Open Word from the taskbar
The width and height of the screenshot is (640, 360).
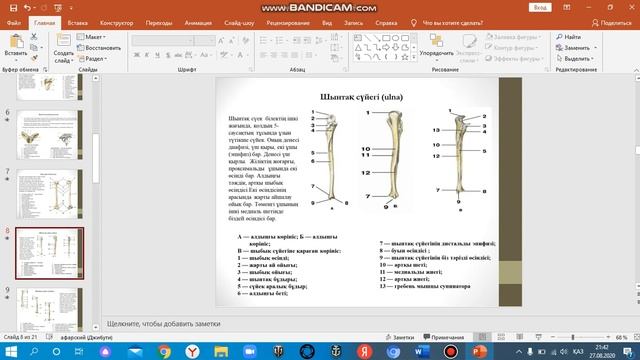(422, 351)
